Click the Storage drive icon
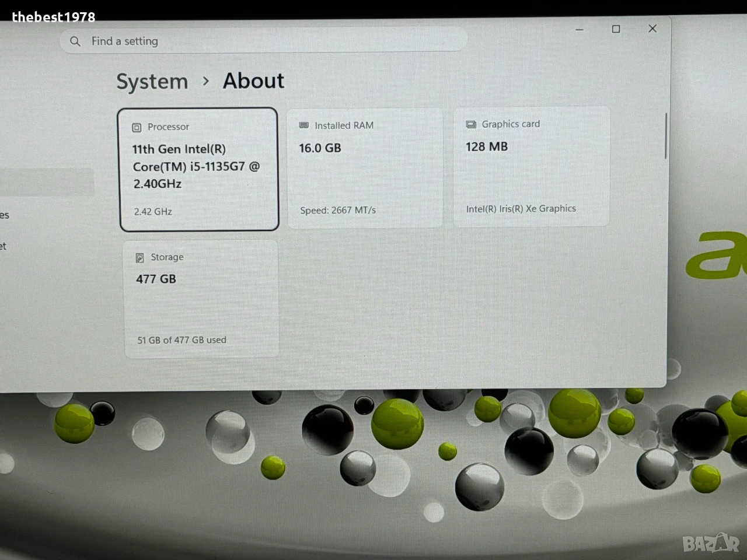Viewport: 747px width, 560px height. [x=140, y=258]
